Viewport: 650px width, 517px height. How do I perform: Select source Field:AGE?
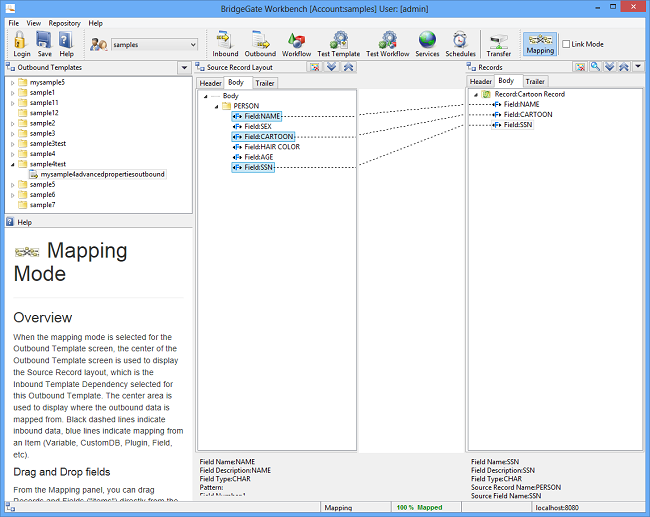click(253, 158)
